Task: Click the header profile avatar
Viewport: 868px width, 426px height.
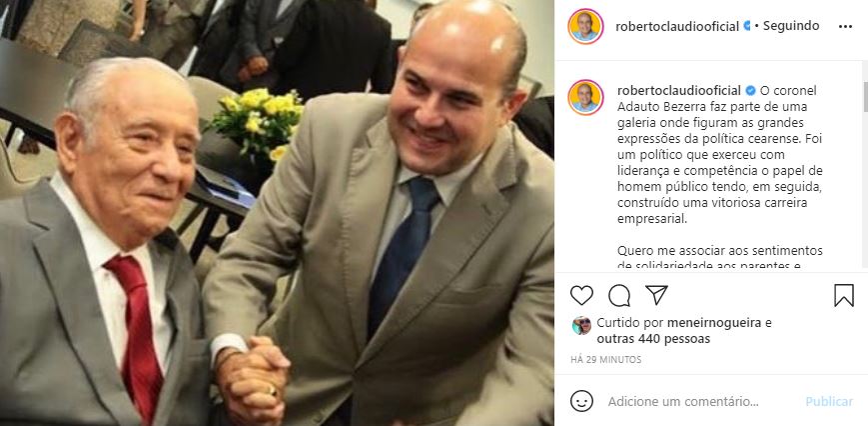Action: 585,27
